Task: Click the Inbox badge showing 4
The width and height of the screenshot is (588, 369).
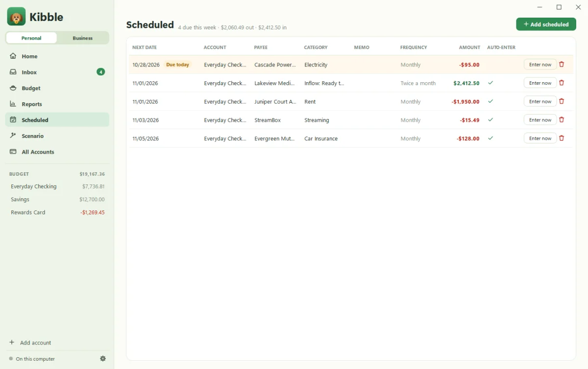Action: pos(100,72)
